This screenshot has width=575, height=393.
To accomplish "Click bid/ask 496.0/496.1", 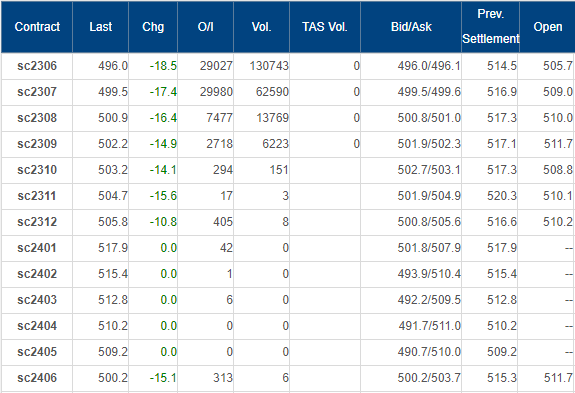I will point(429,66).
